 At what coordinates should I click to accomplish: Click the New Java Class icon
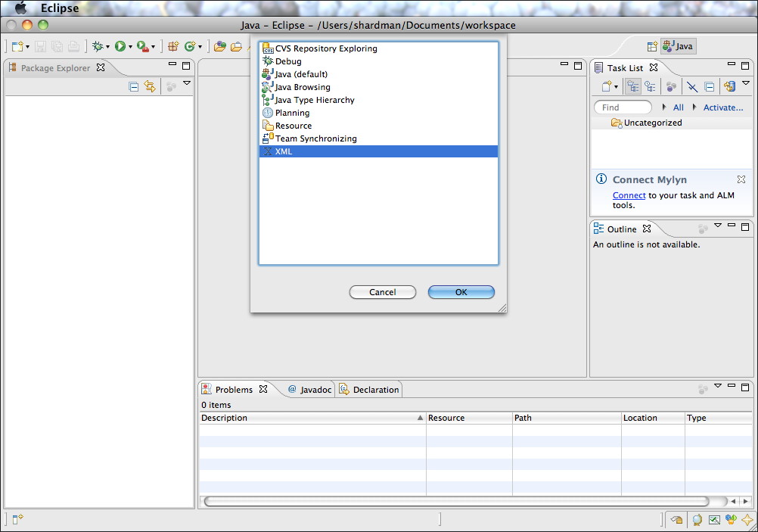[189, 46]
